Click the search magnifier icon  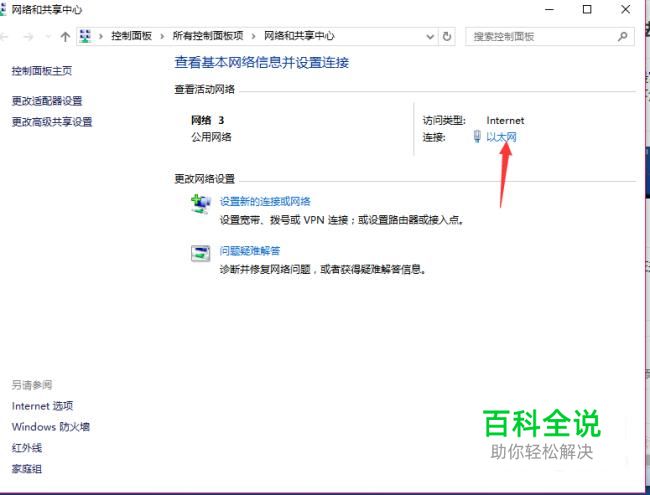click(622, 36)
